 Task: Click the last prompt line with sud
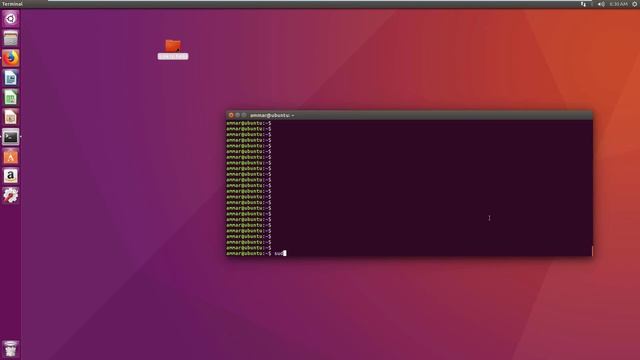256,253
